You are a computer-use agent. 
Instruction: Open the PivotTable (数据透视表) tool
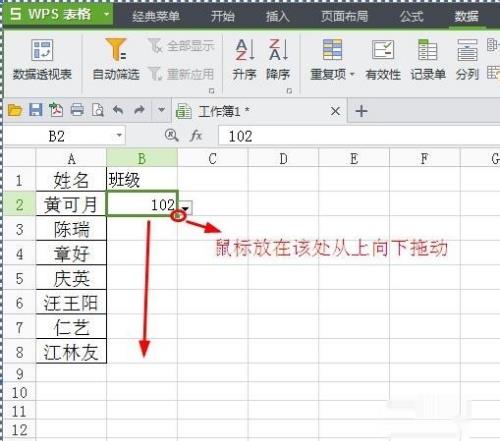click(42, 59)
